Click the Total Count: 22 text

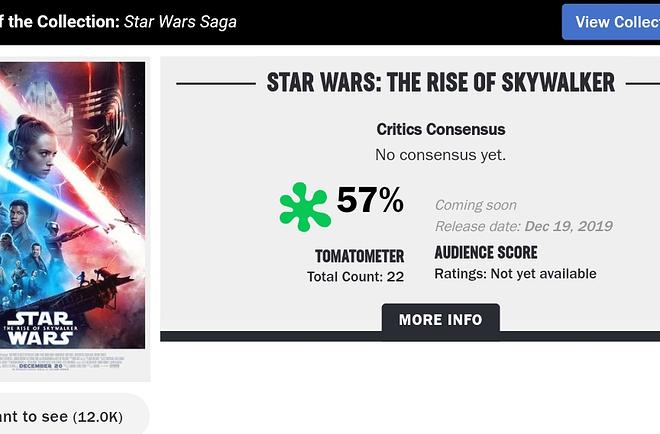click(355, 276)
